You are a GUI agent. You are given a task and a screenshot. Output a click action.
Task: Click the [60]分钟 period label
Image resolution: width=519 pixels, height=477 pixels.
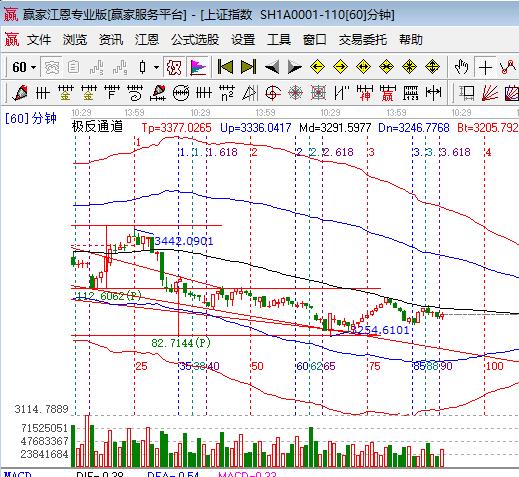pos(30,118)
